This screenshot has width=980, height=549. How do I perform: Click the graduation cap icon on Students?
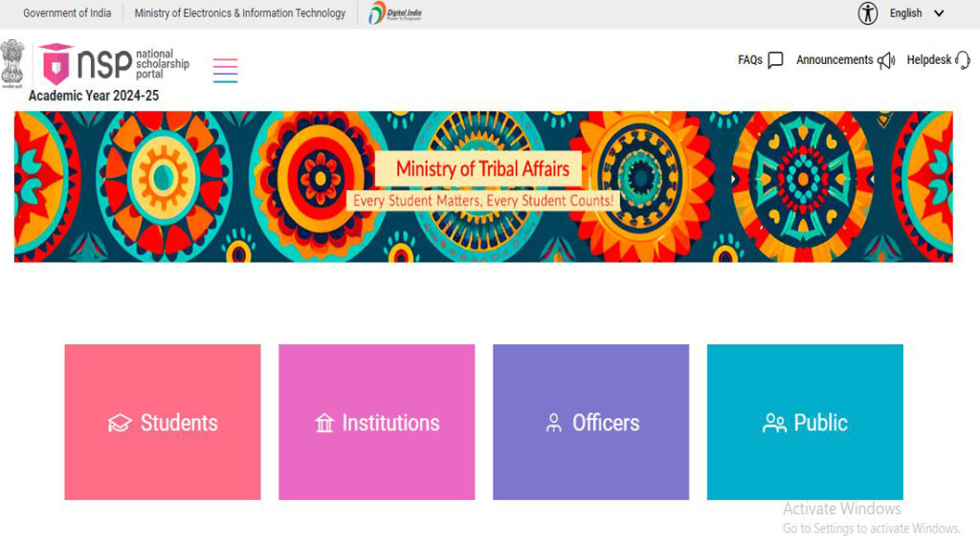tap(120, 423)
